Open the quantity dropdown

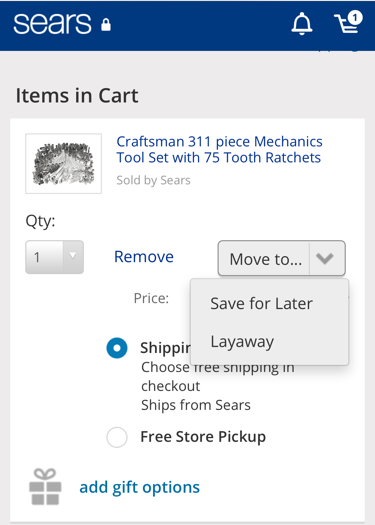[x=55, y=257]
